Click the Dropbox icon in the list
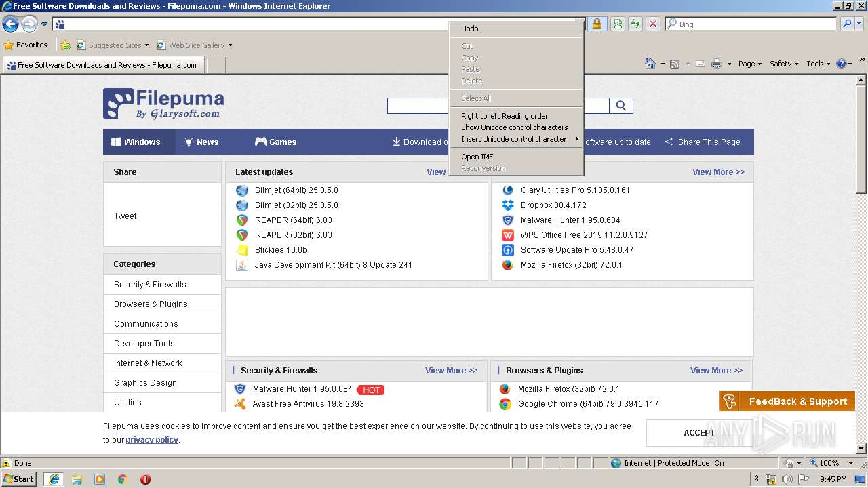Screen dimensions: 868x488 pyautogui.click(x=508, y=205)
